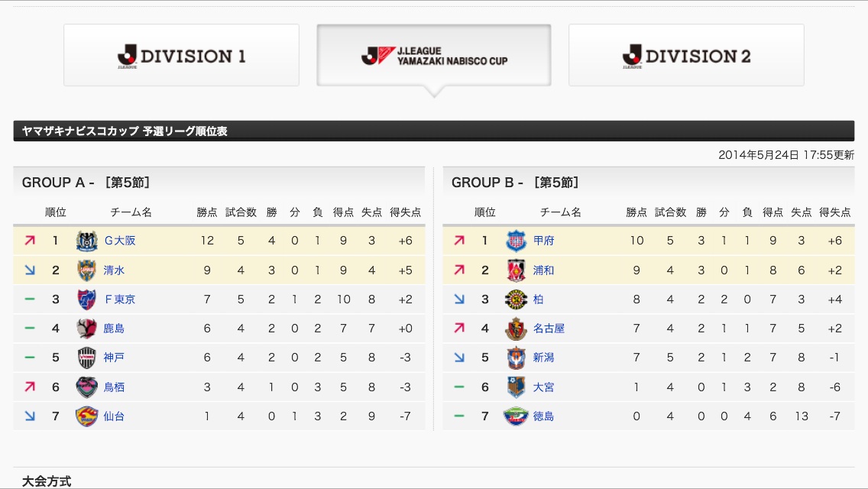Click the 神戸 team name link
This screenshot has height=489, width=868.
click(x=114, y=358)
